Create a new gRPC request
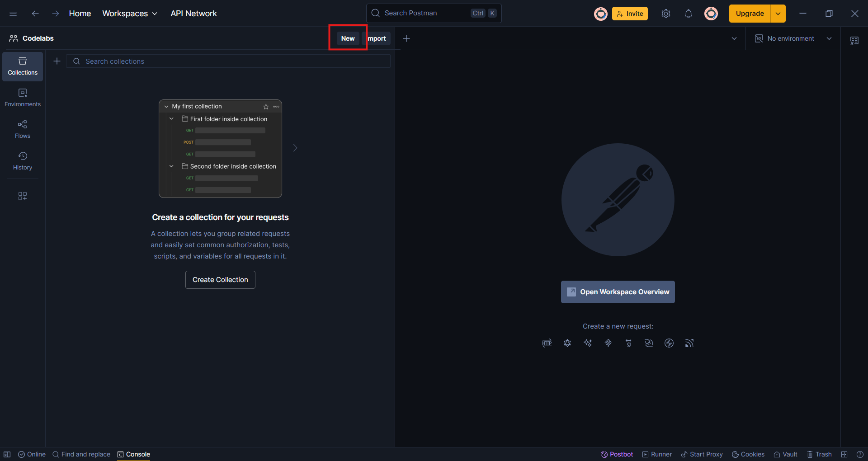The width and height of the screenshot is (868, 461). (628, 343)
